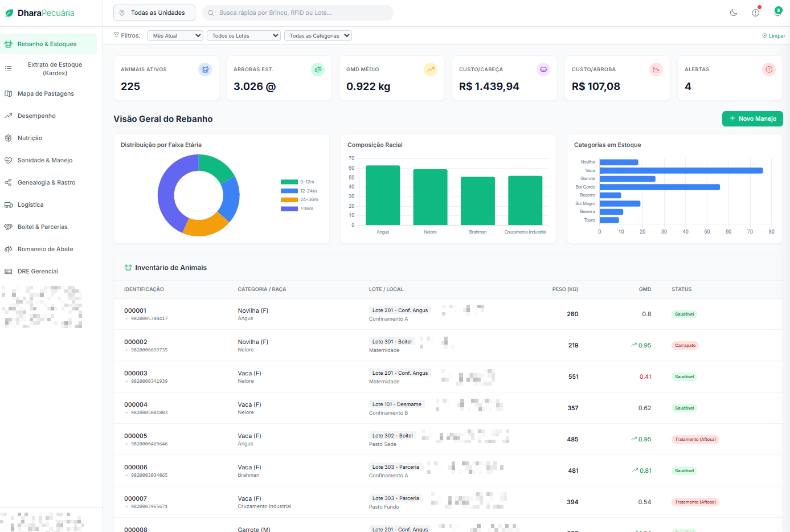The height and width of the screenshot is (532, 790).
Task: Click the Custo/Arroba chart icon
Action: click(x=656, y=69)
